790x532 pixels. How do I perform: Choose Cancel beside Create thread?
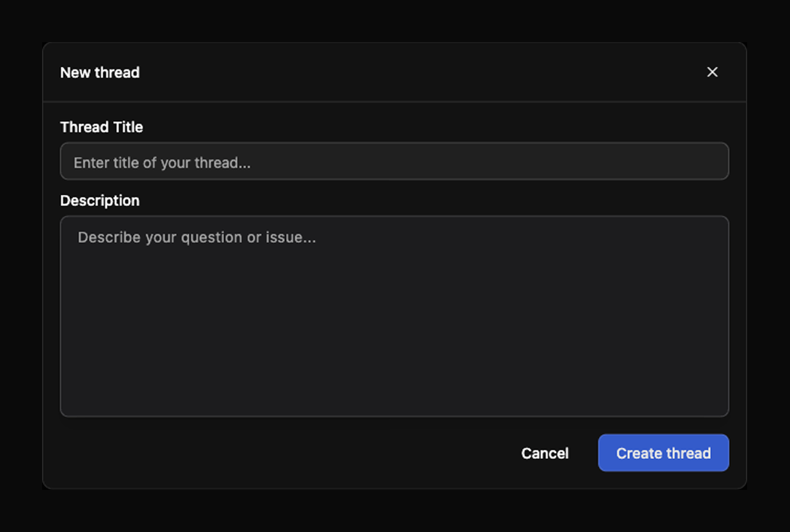click(x=545, y=453)
